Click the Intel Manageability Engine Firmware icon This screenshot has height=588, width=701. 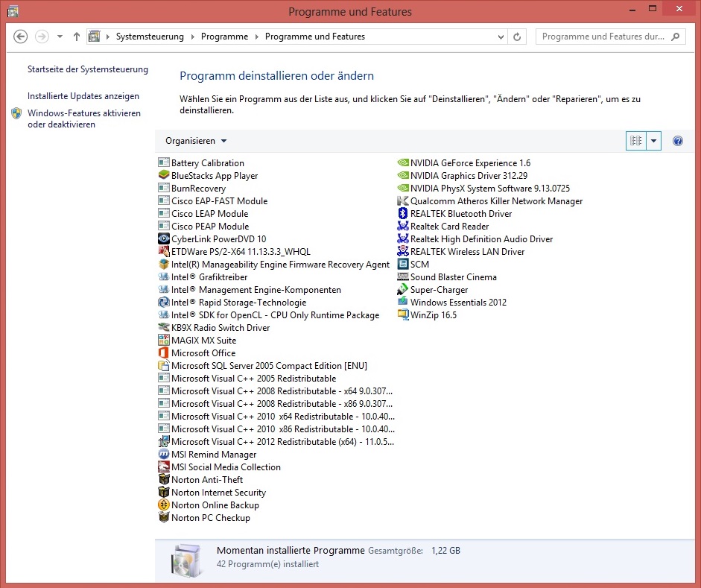coord(164,265)
